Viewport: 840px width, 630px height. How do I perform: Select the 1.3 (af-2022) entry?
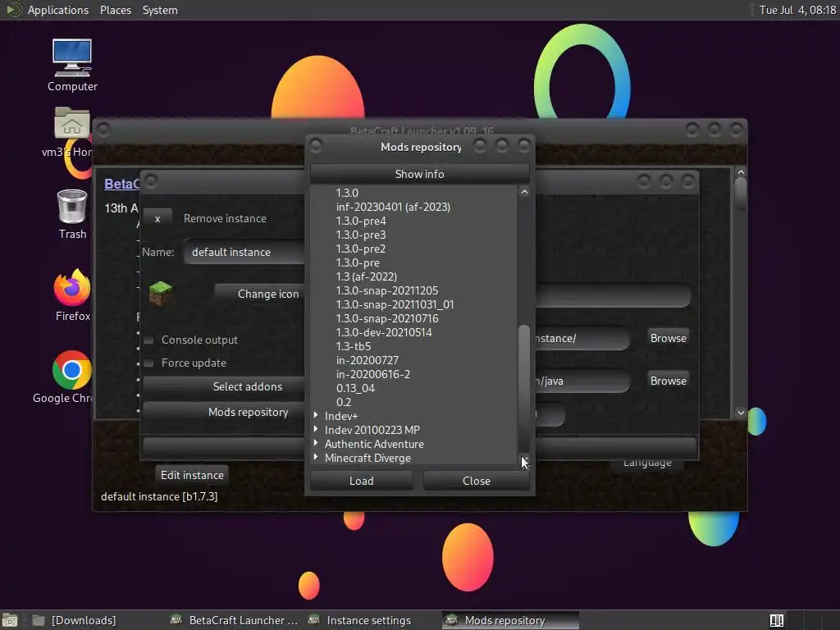[x=367, y=276]
